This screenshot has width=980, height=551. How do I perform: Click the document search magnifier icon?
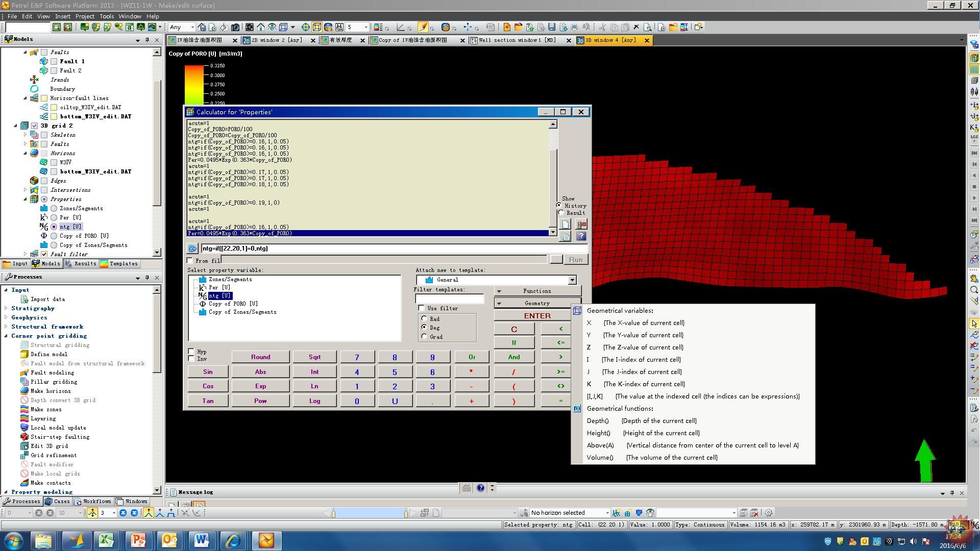click(648, 27)
